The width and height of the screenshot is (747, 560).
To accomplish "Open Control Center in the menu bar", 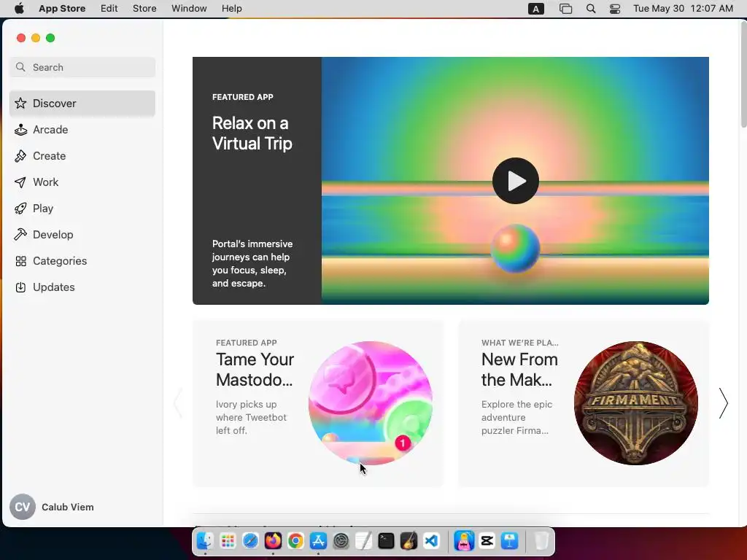I will (615, 9).
